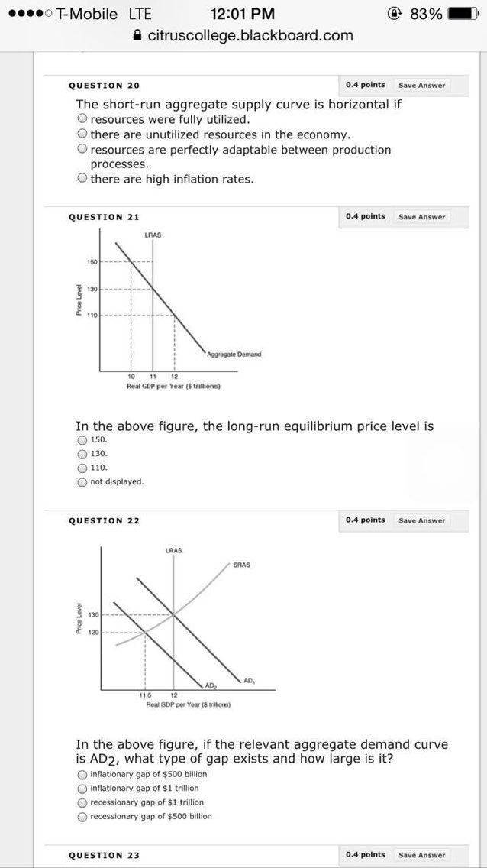Image resolution: width=487 pixels, height=868 pixels.
Task: Choose inflationary gap of $500 billion
Action: pos(82,774)
